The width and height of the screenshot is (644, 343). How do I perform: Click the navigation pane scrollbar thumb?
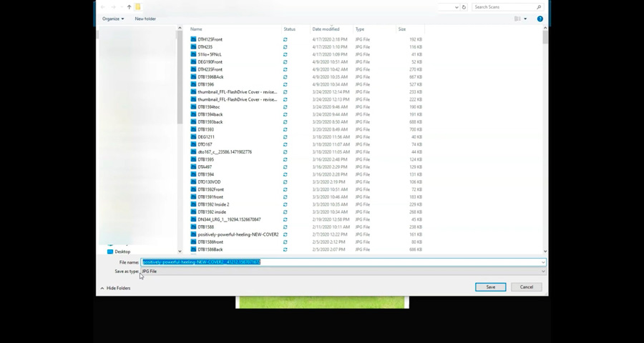180,77
